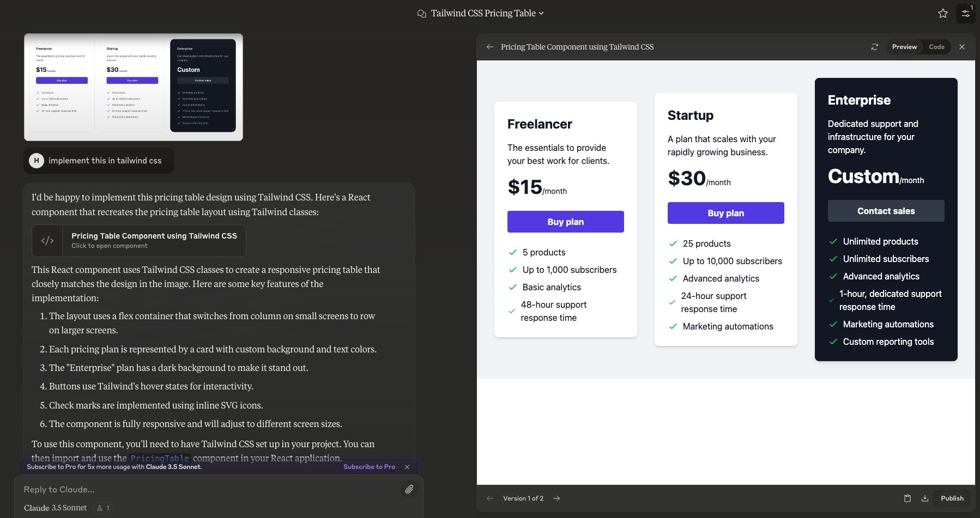Switch to the Preview tab
The height and width of the screenshot is (518, 980).
tap(904, 47)
